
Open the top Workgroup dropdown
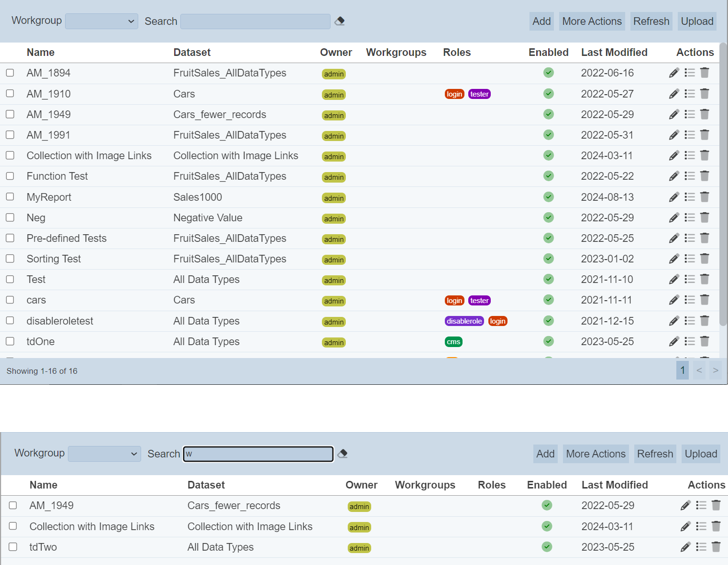click(101, 22)
